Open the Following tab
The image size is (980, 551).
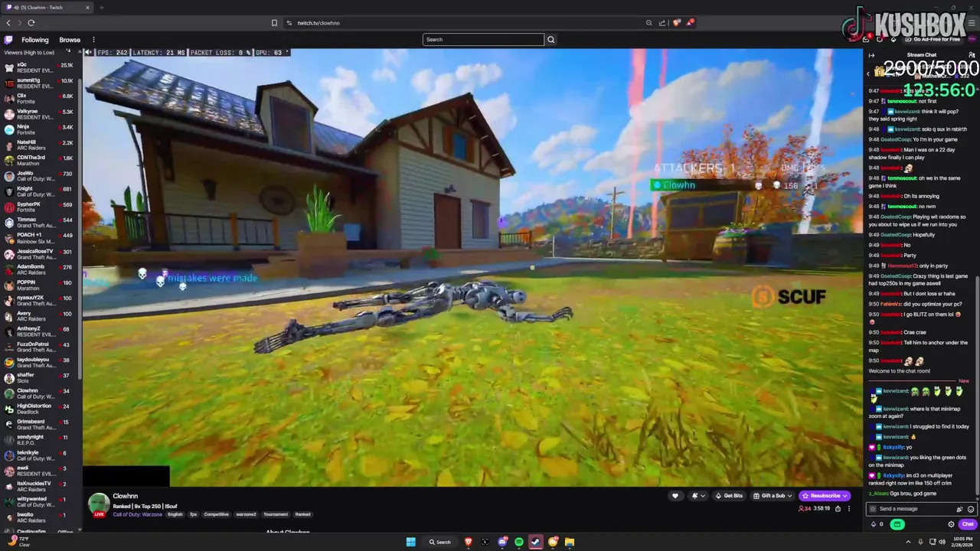tap(35, 40)
